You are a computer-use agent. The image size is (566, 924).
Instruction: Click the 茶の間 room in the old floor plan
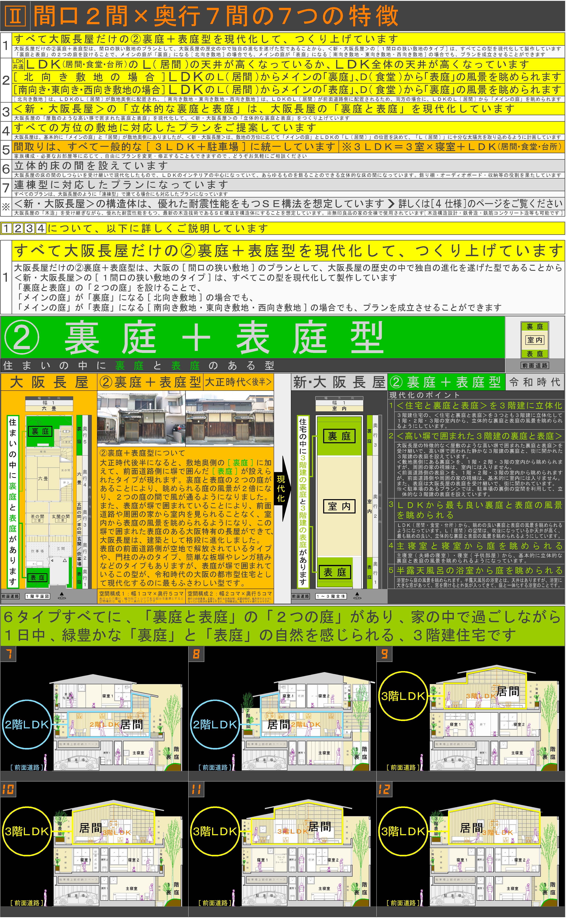38,518
